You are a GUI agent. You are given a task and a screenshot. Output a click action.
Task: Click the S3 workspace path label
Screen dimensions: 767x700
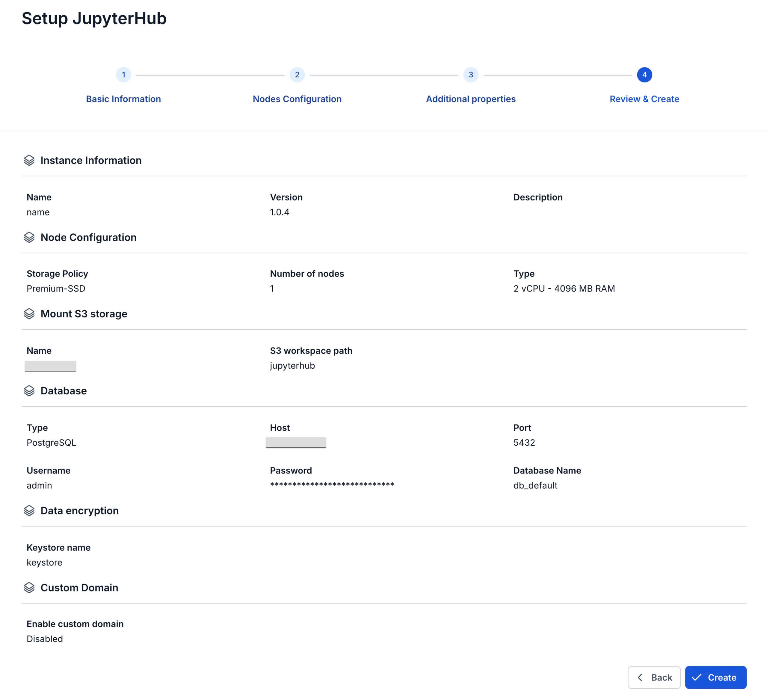point(311,351)
